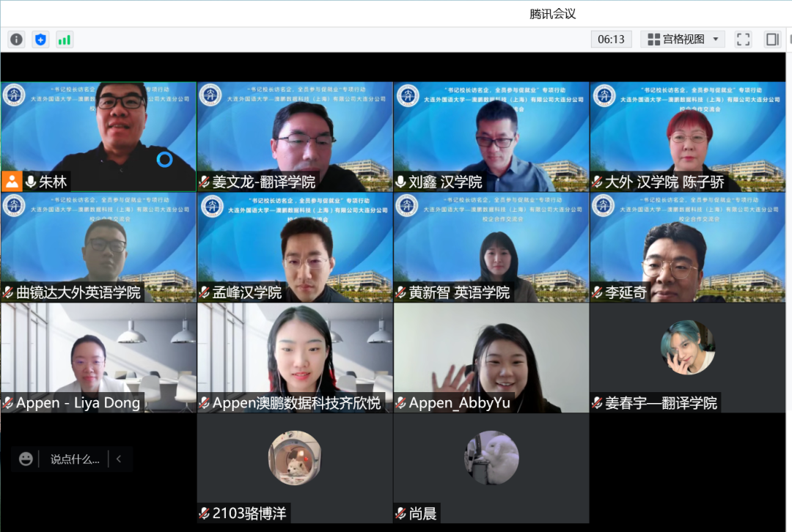
Task: Click the orange host icon beside 朱林
Action: [11, 182]
